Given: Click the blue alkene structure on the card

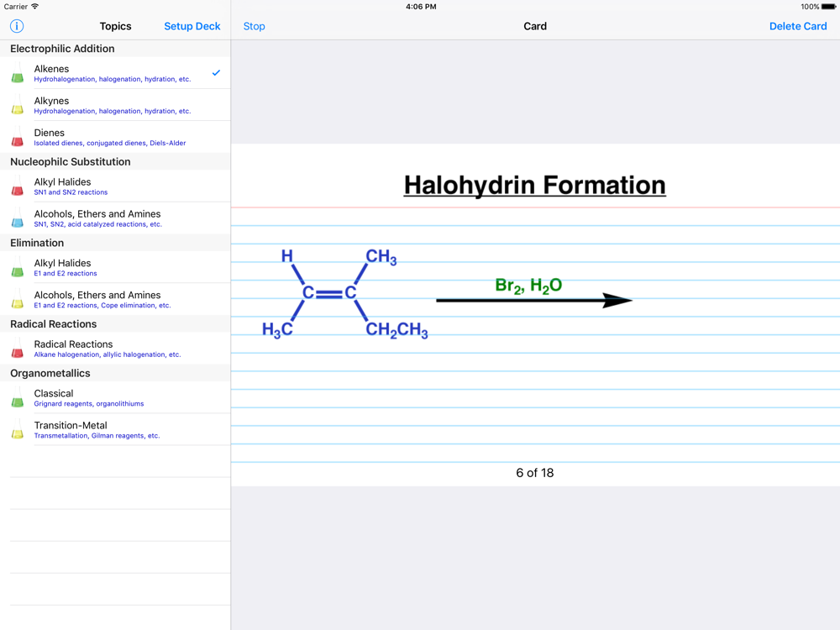Looking at the screenshot, I should coord(344,293).
